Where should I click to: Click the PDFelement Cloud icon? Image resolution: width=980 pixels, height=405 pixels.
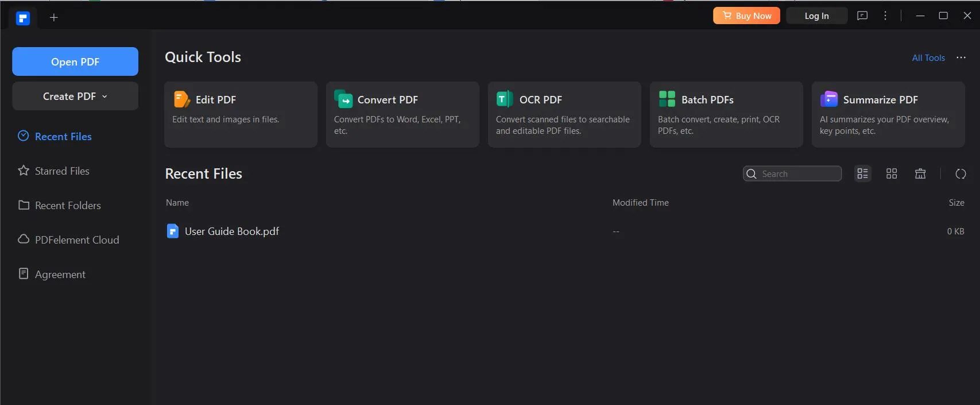(x=24, y=239)
